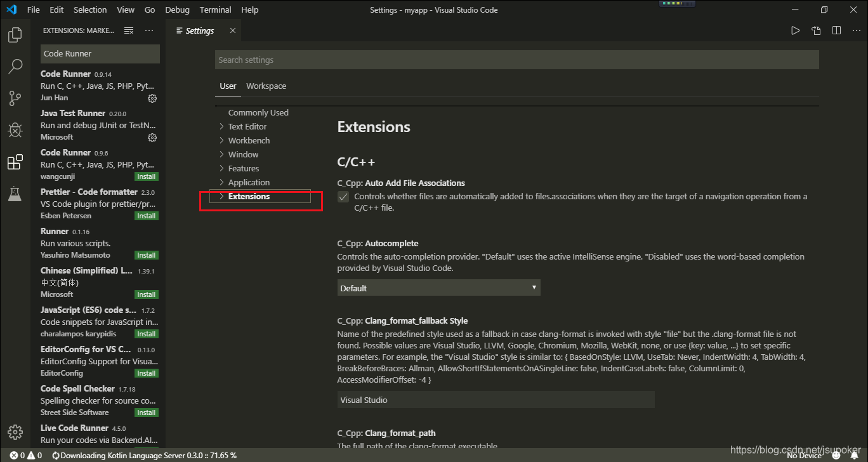Open the Selection menu

tap(90, 10)
